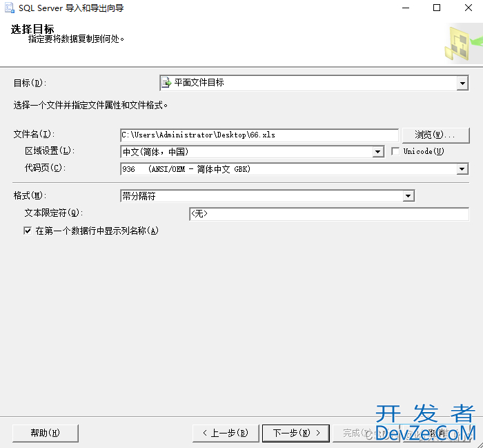
Task: Click the 文本限定符 text qualifier field
Action: pos(329,214)
